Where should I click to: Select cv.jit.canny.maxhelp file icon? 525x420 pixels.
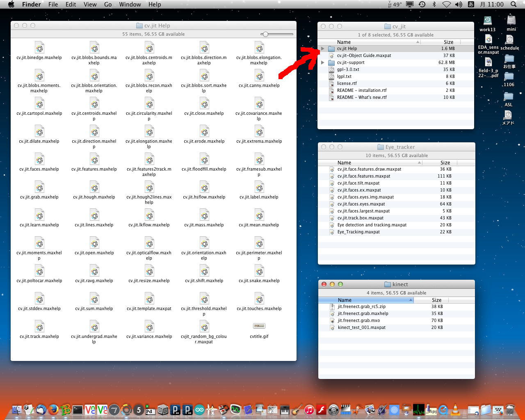pyautogui.click(x=259, y=76)
